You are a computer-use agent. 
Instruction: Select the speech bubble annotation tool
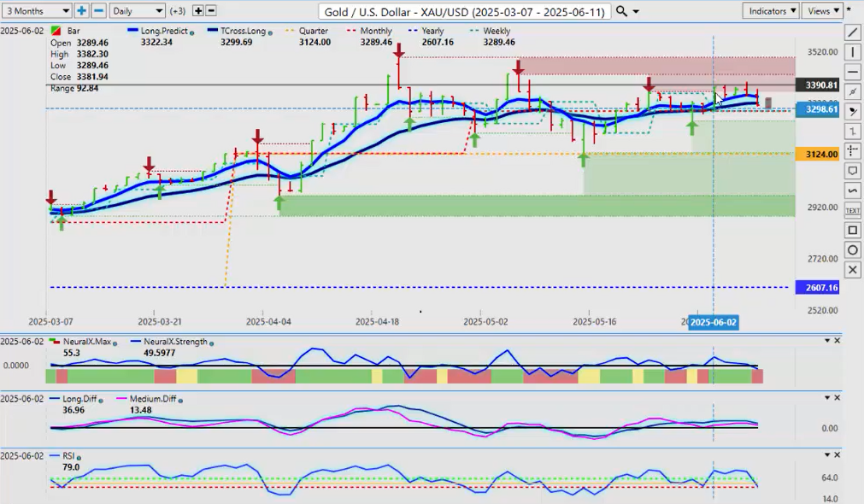[852, 171]
